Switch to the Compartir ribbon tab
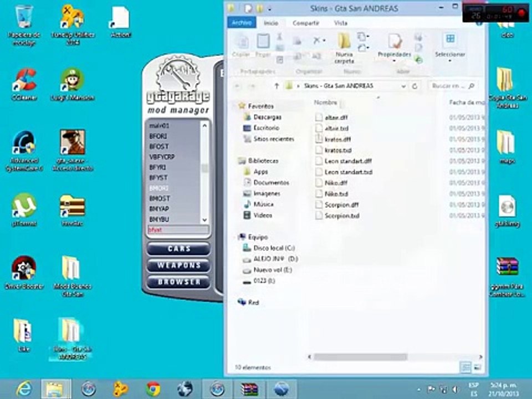 point(306,23)
